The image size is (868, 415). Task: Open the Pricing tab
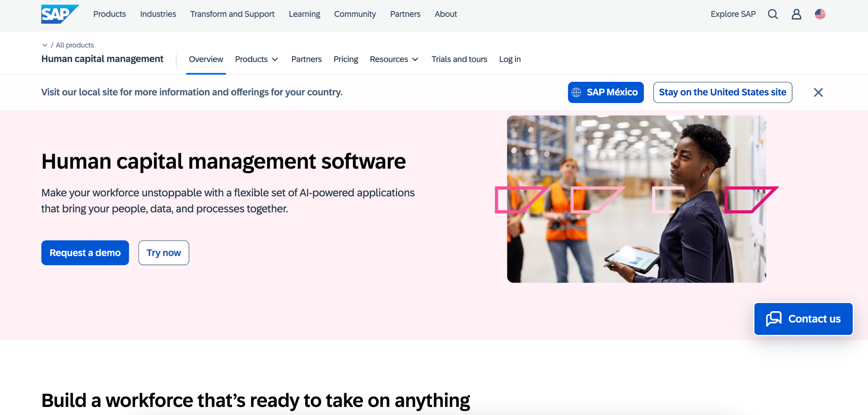345,59
